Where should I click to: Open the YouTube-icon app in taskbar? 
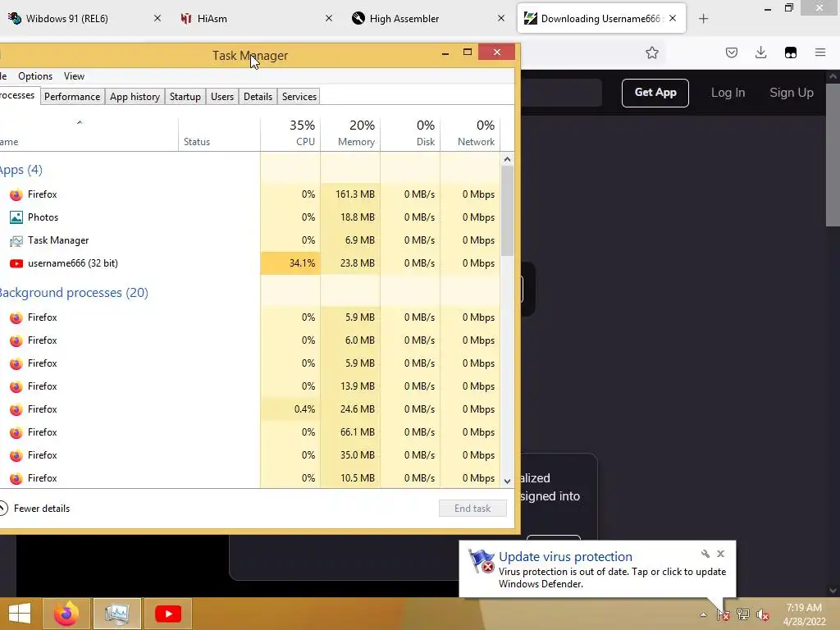(x=167, y=614)
